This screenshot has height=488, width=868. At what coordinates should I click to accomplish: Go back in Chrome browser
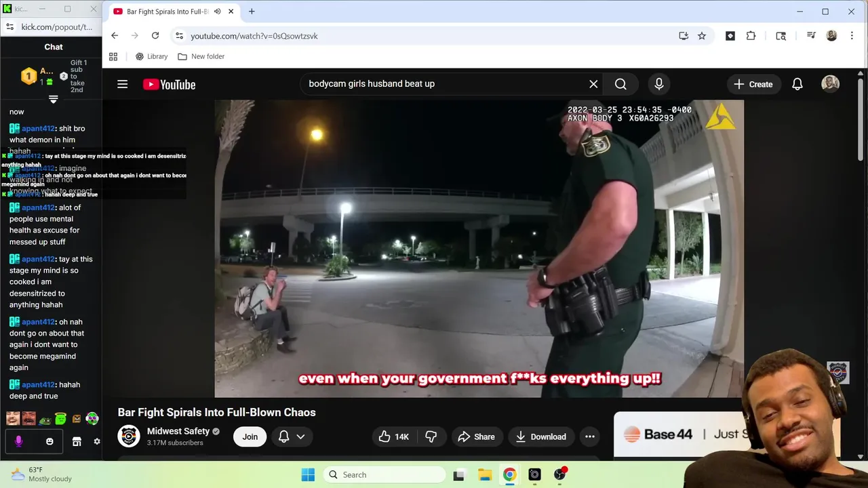(x=115, y=36)
